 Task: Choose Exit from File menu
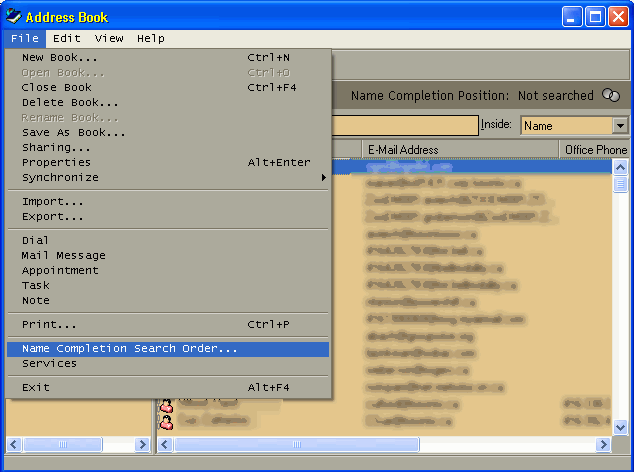click(168, 387)
